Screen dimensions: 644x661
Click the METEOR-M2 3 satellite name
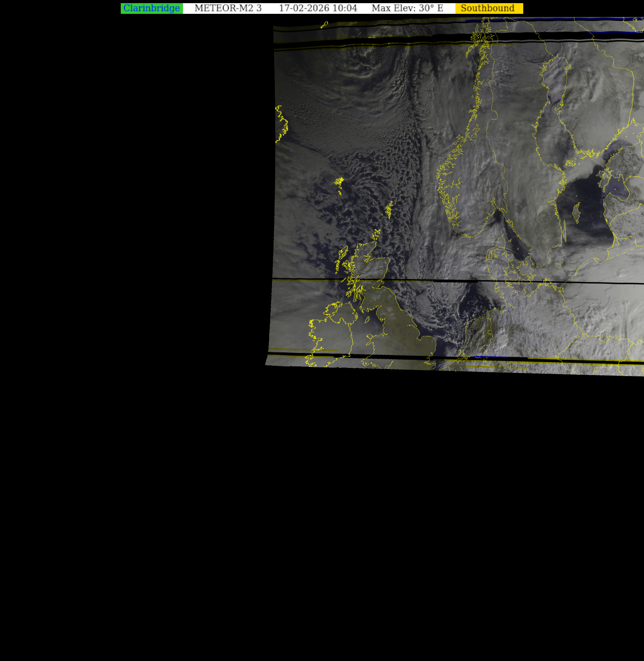[228, 8]
